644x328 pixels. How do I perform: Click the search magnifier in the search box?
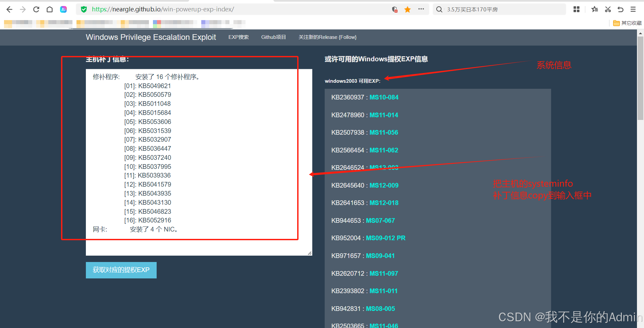[x=439, y=9]
